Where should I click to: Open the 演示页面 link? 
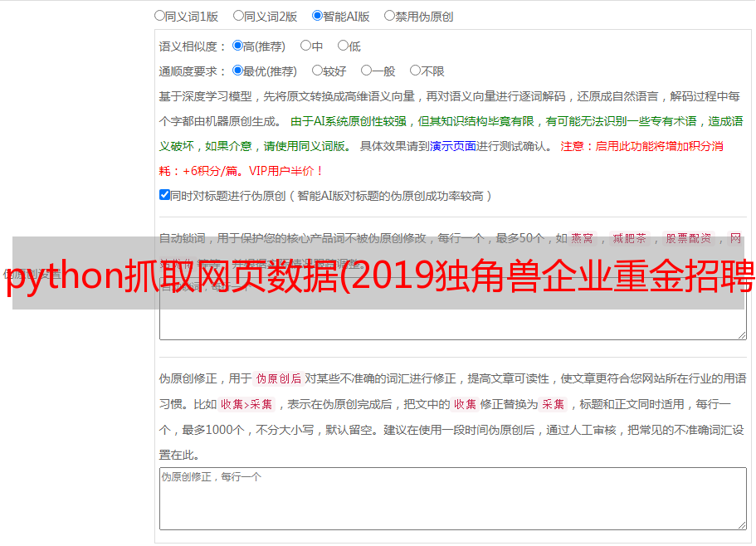[x=453, y=146]
